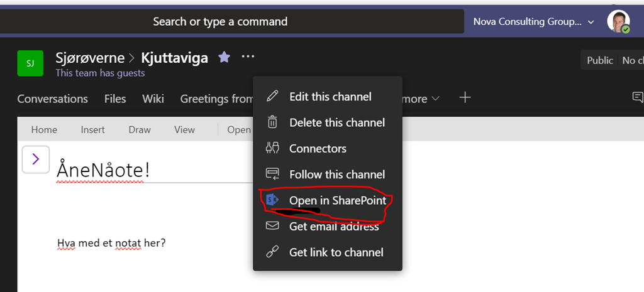Open the OneNote Insert ribbon tab

93,129
